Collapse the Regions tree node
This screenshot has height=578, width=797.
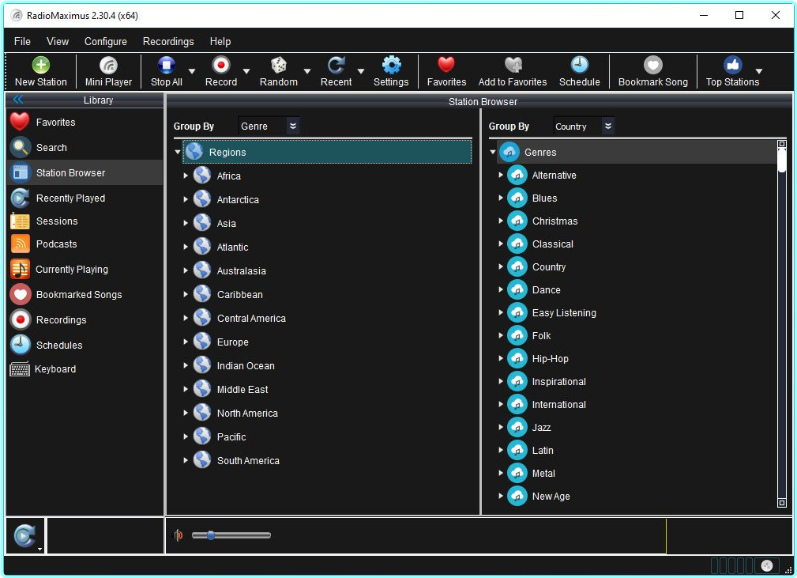pyautogui.click(x=177, y=152)
